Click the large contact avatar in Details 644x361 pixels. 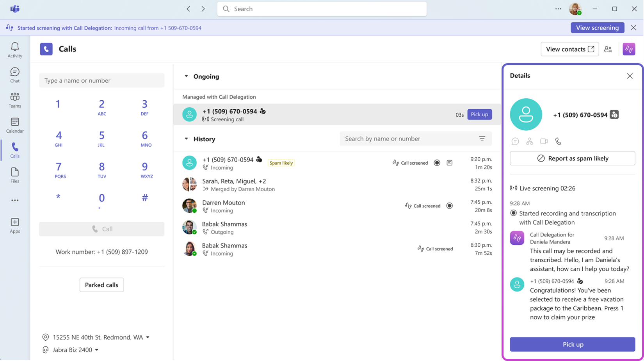click(x=526, y=114)
